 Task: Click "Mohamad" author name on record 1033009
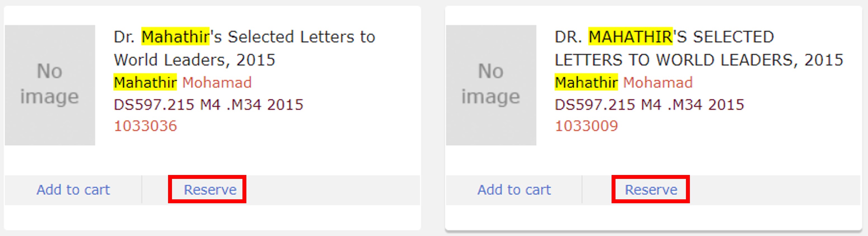coord(658,82)
